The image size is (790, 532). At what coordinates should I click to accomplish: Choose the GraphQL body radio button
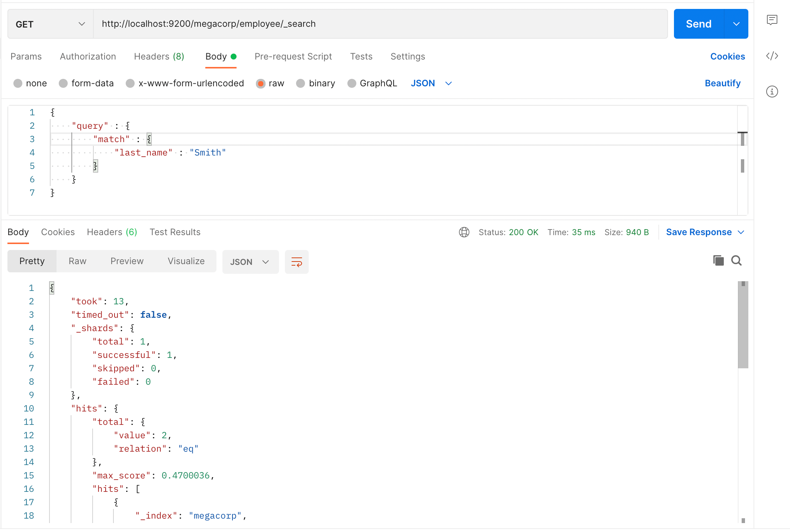pos(351,83)
